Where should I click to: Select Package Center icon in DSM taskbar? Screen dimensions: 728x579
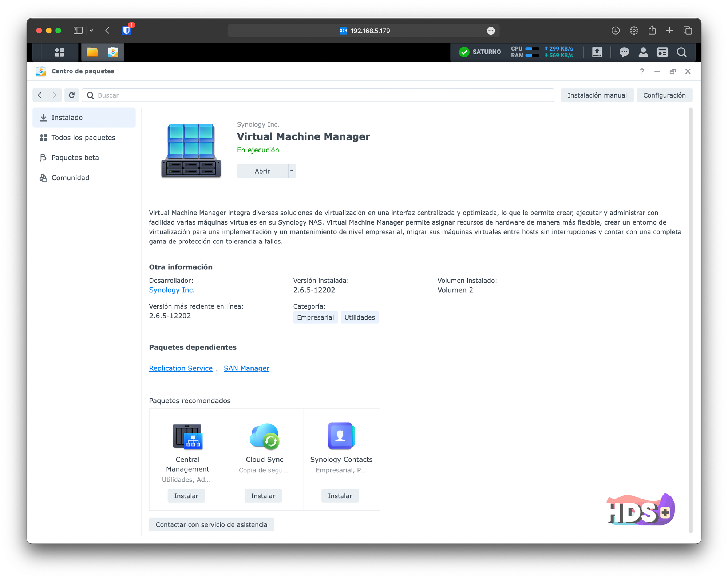click(113, 52)
